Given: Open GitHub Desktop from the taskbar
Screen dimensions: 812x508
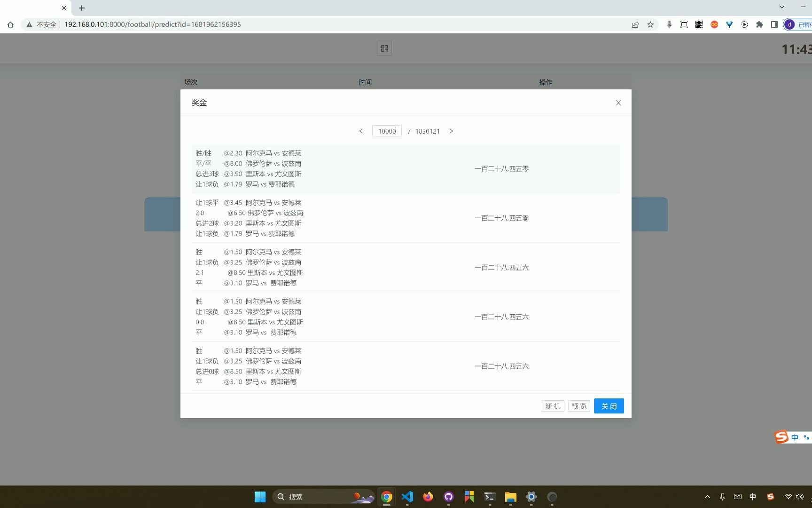Looking at the screenshot, I should (x=449, y=497).
